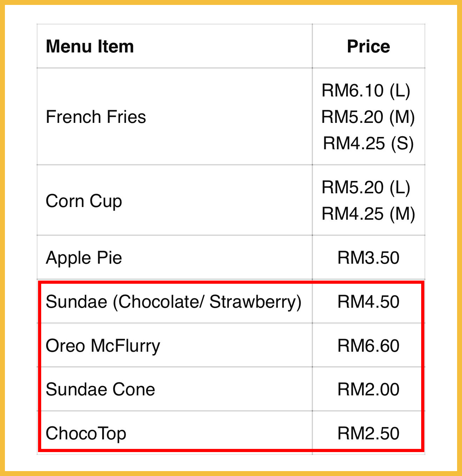This screenshot has height=476, width=462.
Task: Select the Corn Cup item name
Action: point(84,201)
